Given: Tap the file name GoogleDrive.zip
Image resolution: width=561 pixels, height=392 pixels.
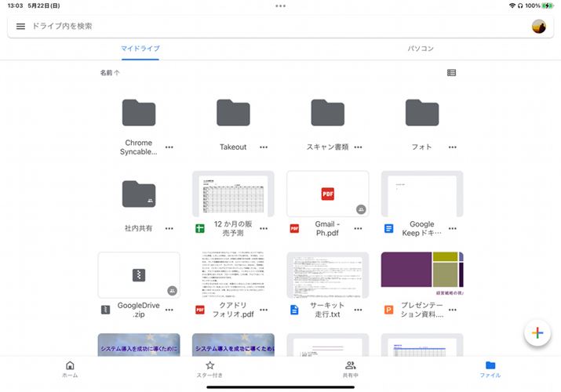Looking at the screenshot, I should pyautogui.click(x=138, y=310).
